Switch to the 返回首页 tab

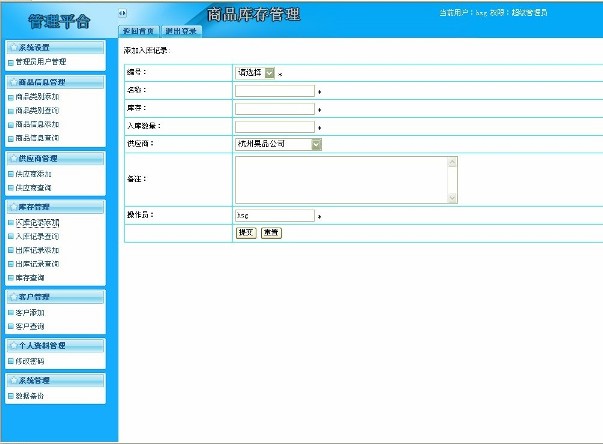[x=139, y=31]
